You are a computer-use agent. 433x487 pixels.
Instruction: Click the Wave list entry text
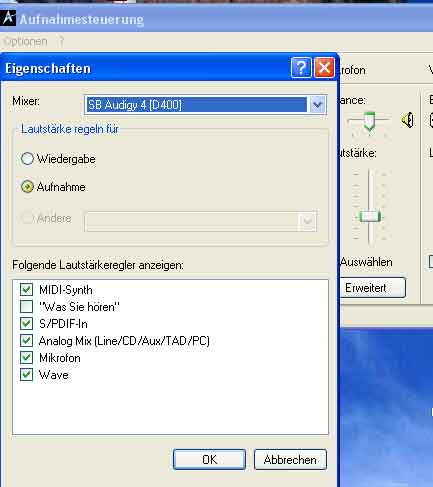click(54, 375)
